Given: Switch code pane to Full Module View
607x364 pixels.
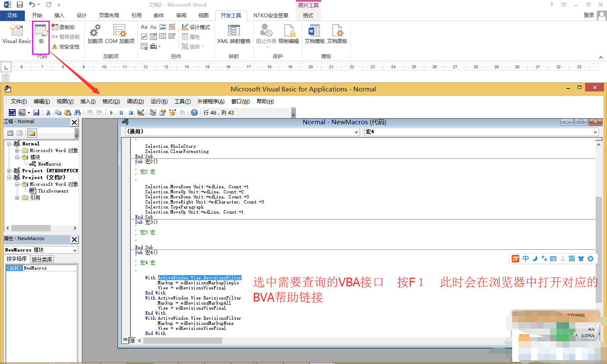Looking at the screenshot, I should click(132, 340).
